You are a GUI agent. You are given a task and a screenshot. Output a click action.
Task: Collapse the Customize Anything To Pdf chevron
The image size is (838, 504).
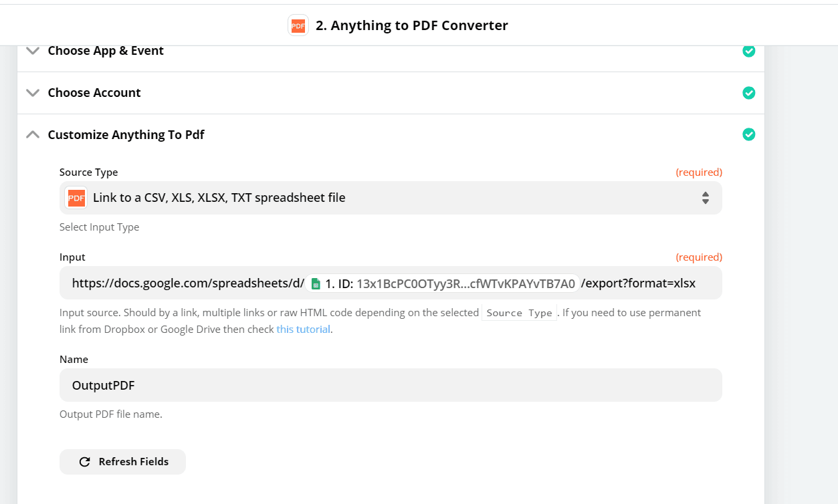[33, 135]
